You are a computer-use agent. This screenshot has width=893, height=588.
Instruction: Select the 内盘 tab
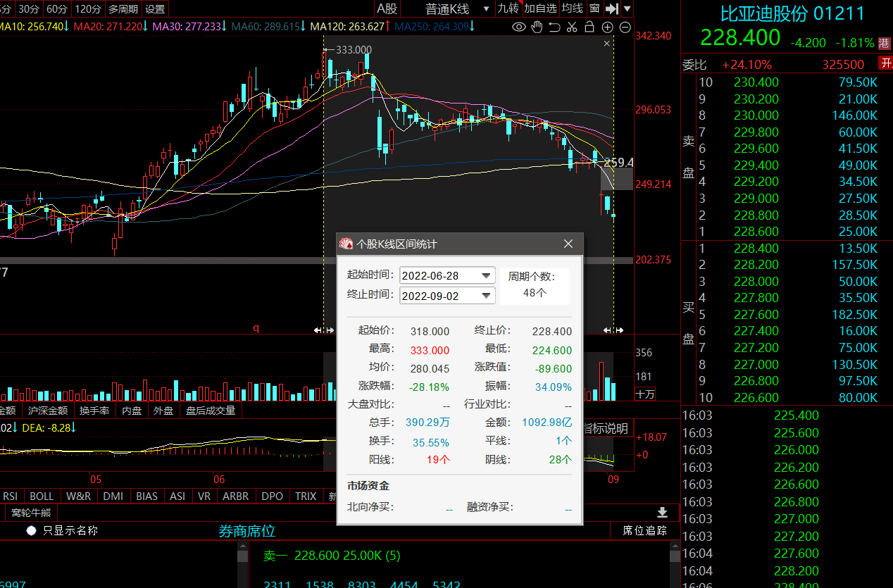pos(132,411)
